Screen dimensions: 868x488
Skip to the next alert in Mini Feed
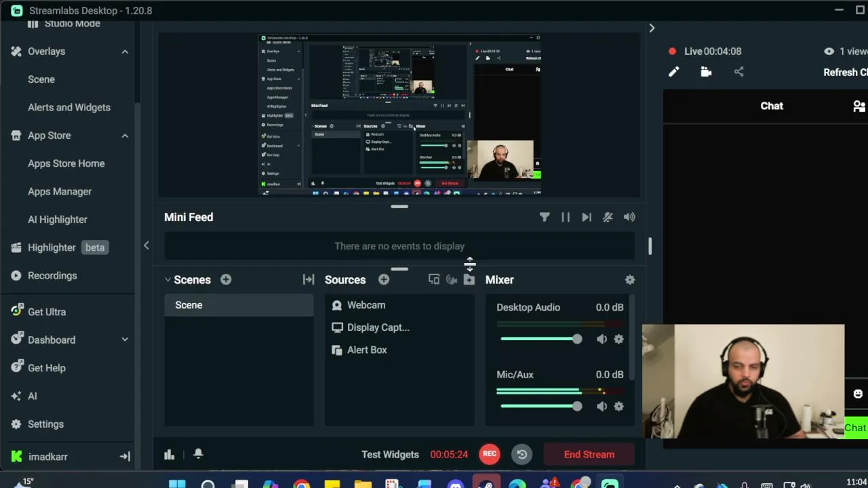587,217
